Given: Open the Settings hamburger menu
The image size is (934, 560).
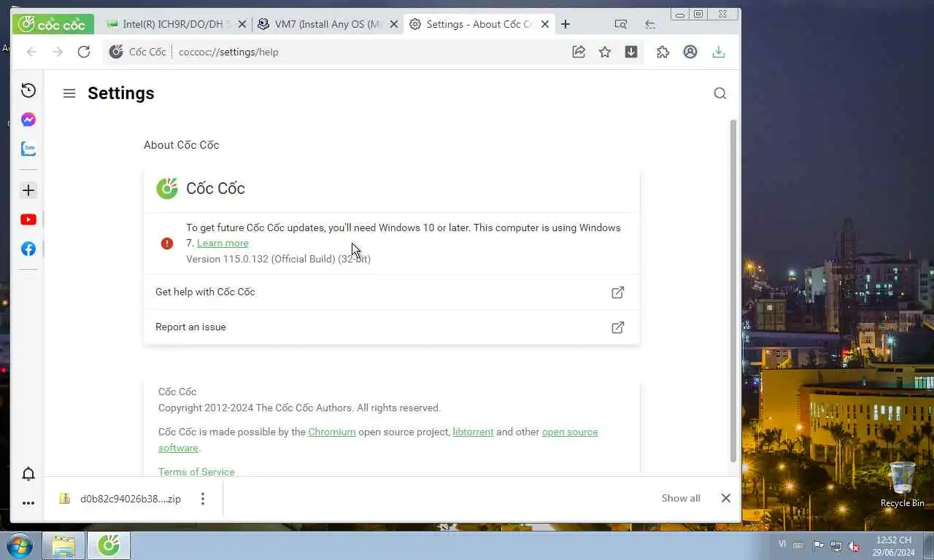Looking at the screenshot, I should point(69,93).
